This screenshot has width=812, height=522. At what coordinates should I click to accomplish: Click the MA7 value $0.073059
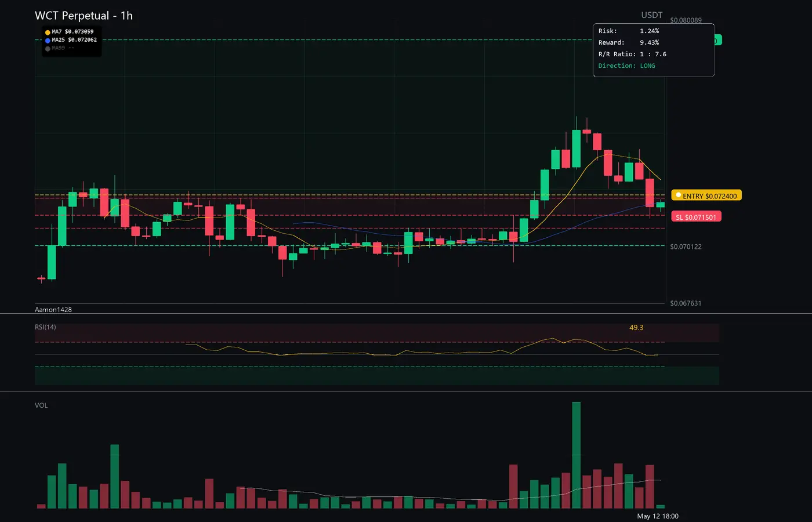(79, 32)
